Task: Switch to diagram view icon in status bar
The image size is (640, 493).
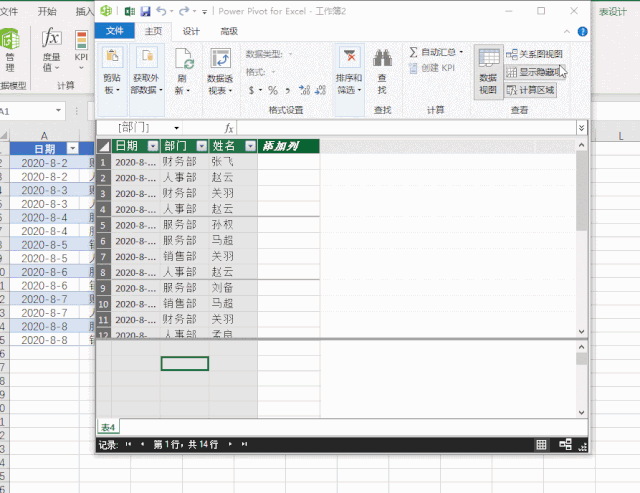Action: click(x=566, y=444)
